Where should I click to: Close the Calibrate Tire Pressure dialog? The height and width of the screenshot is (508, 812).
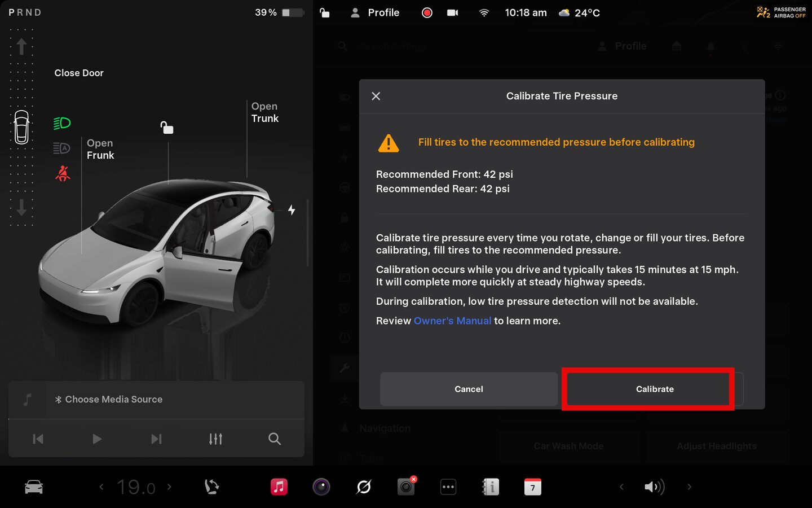[376, 97]
